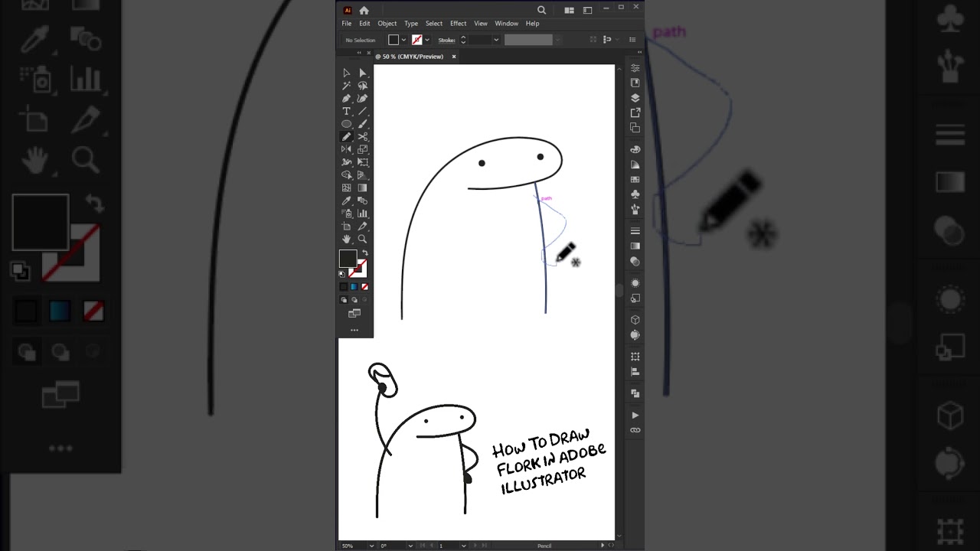
Task: Pick the Magic Wand tool
Action: click(x=347, y=86)
